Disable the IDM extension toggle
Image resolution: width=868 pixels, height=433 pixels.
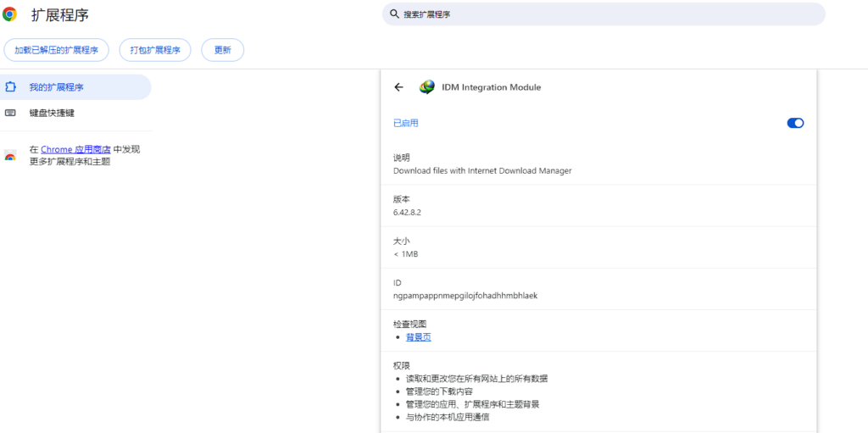795,123
